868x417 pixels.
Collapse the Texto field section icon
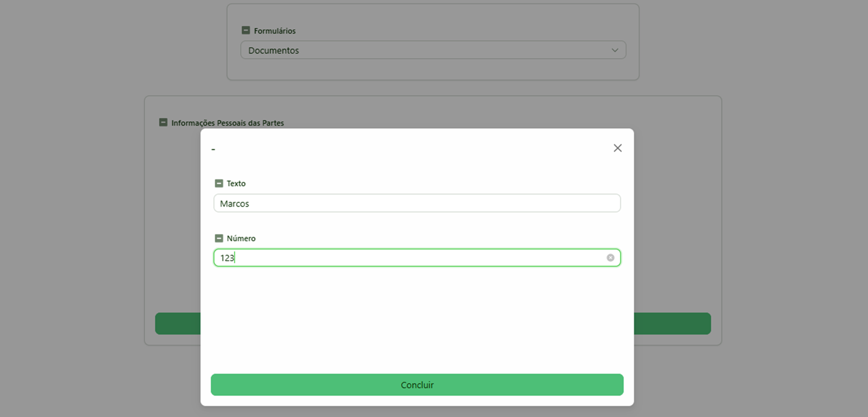[x=219, y=183]
